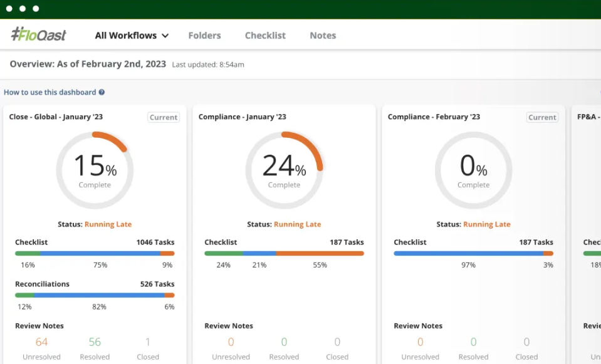Click Running Late status on Compliance February
This screenshot has width=601, height=364.
pos(487,224)
